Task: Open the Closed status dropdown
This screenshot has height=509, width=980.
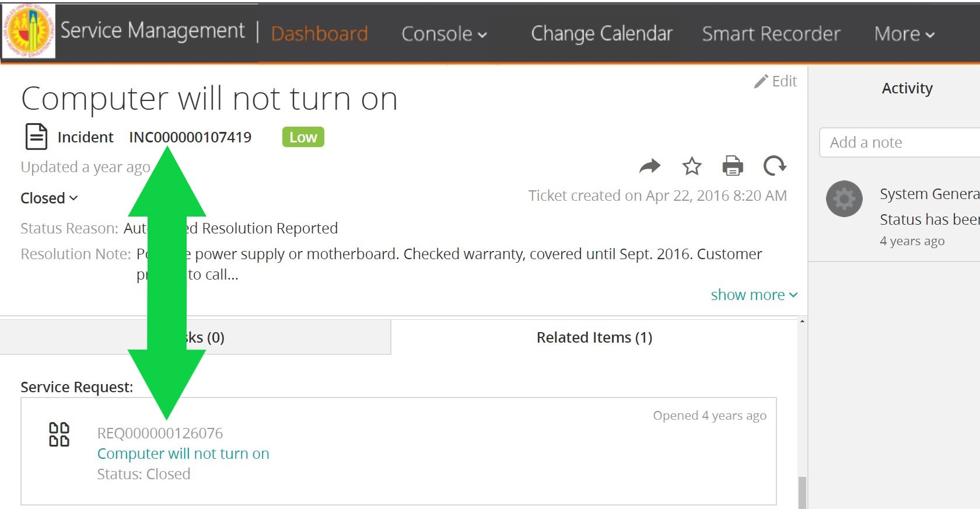Action: 49,198
